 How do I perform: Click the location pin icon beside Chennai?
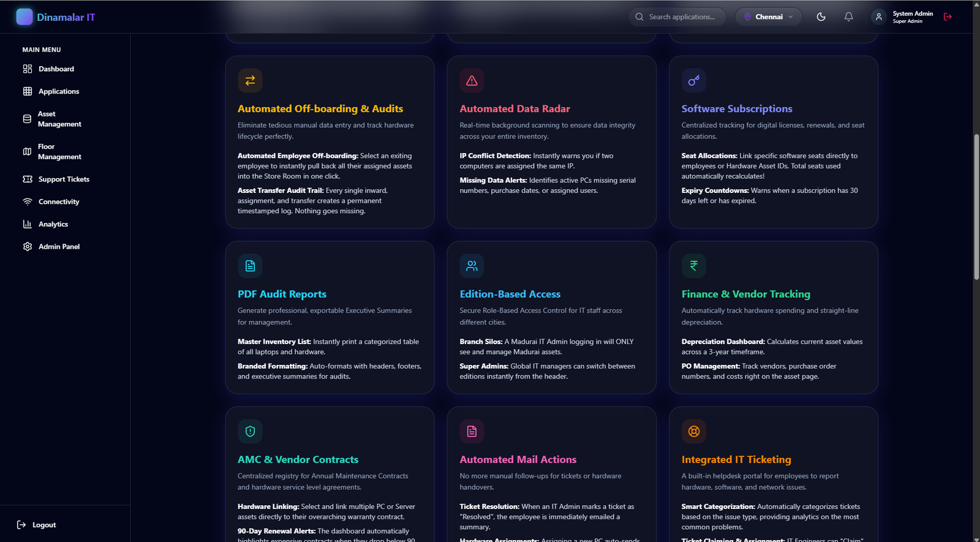tap(747, 17)
